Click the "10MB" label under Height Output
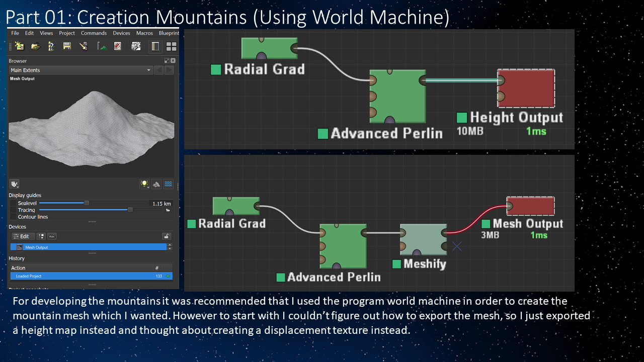 pyautogui.click(x=470, y=131)
